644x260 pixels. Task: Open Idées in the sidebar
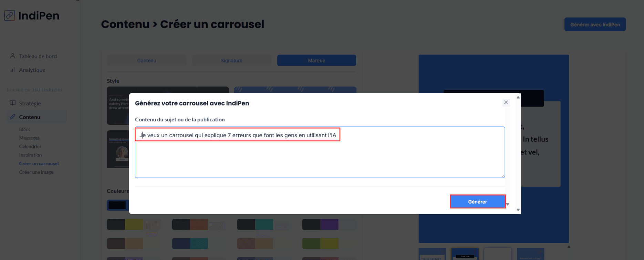click(25, 129)
